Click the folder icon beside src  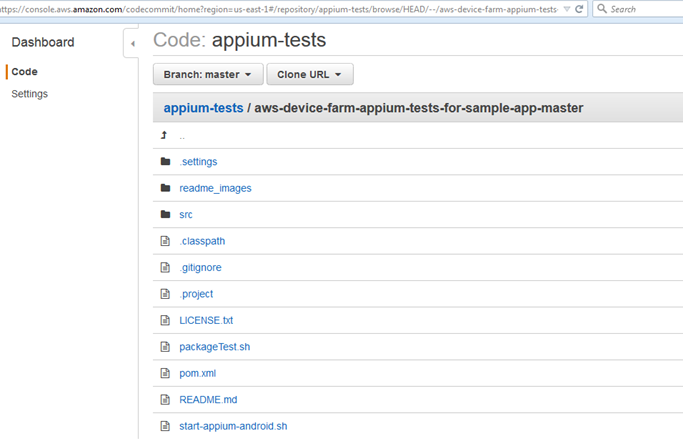tap(165, 215)
